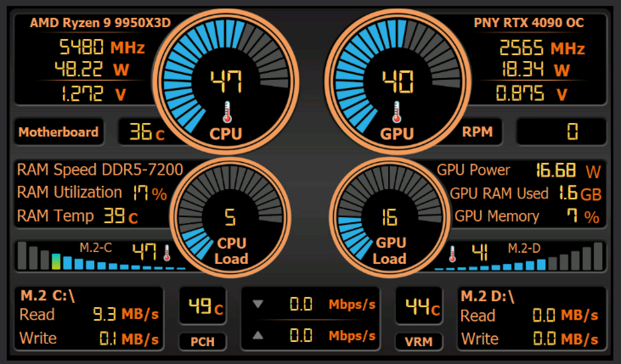Click the M.2-D bar graph

click(519, 256)
